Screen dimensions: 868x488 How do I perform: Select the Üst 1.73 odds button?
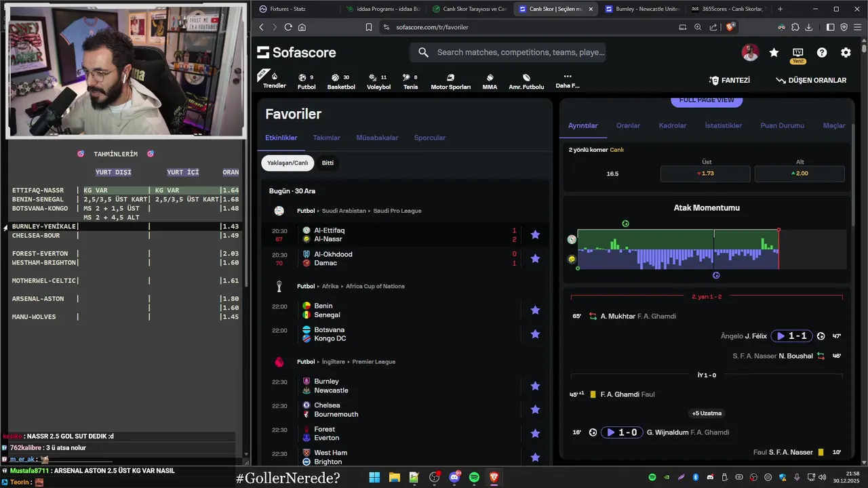click(x=705, y=174)
